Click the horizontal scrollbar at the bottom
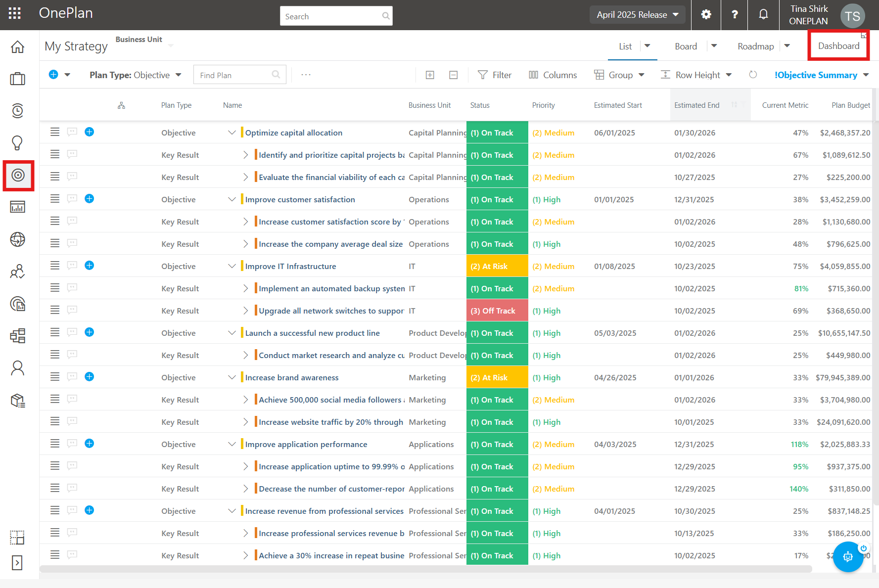879x588 pixels. click(425, 569)
